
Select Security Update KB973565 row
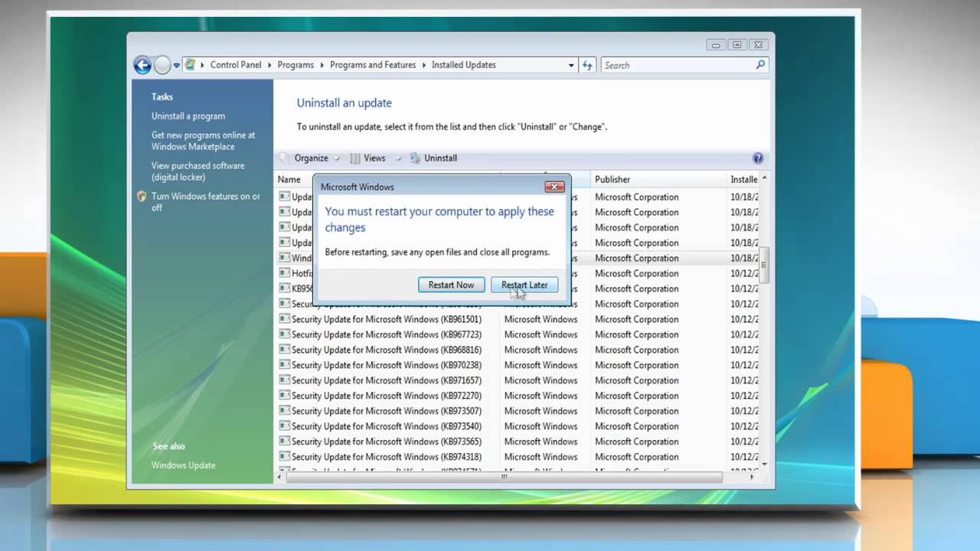tap(518, 442)
